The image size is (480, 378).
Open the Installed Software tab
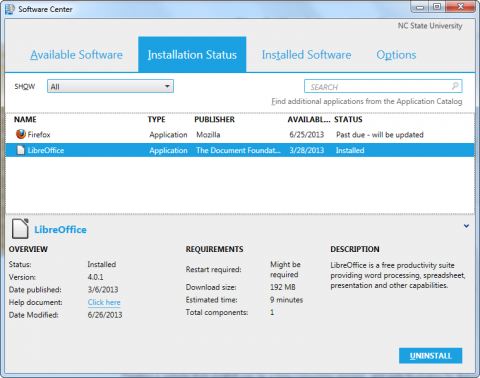pos(306,55)
